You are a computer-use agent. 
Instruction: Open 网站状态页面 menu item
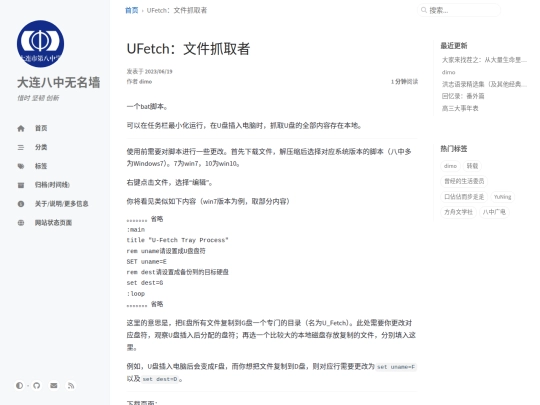coord(53,223)
